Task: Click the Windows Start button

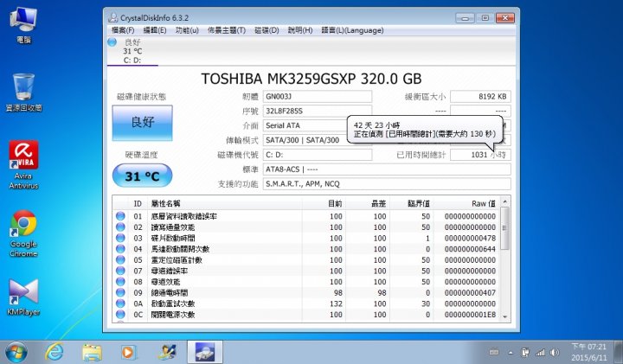Action: (x=16, y=352)
